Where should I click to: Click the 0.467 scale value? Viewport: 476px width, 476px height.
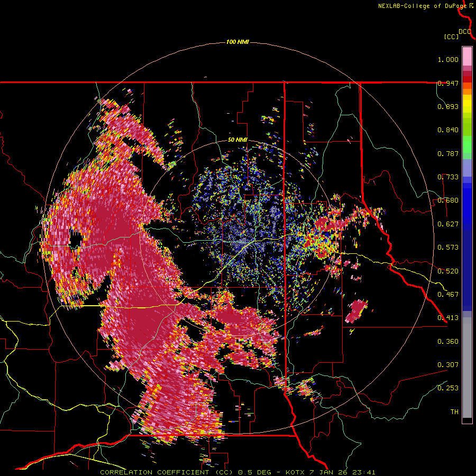[x=448, y=294]
